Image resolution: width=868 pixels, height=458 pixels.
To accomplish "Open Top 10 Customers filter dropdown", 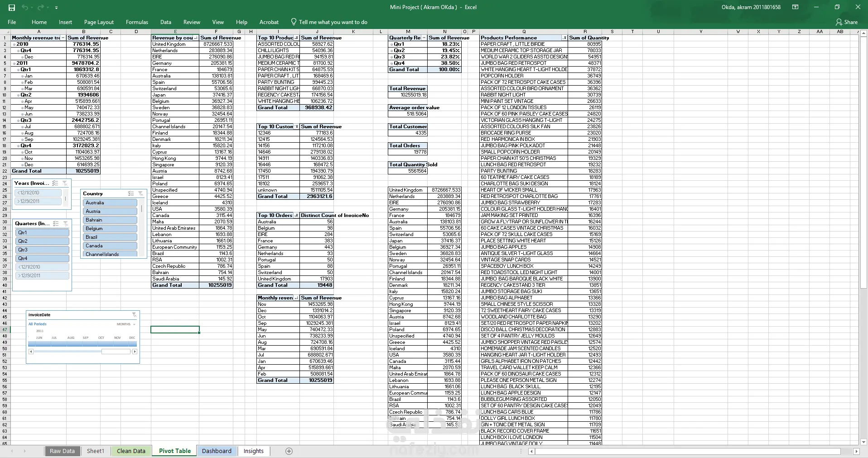I will [x=296, y=126].
